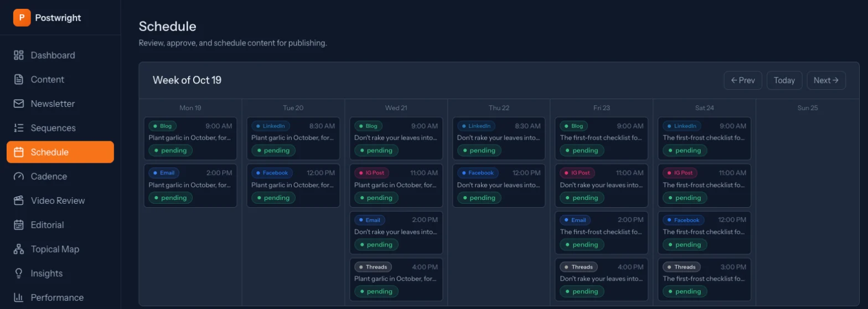Click the Threads tag on Friday 4:00 PM
This screenshot has height=309, width=868.
pos(578,267)
